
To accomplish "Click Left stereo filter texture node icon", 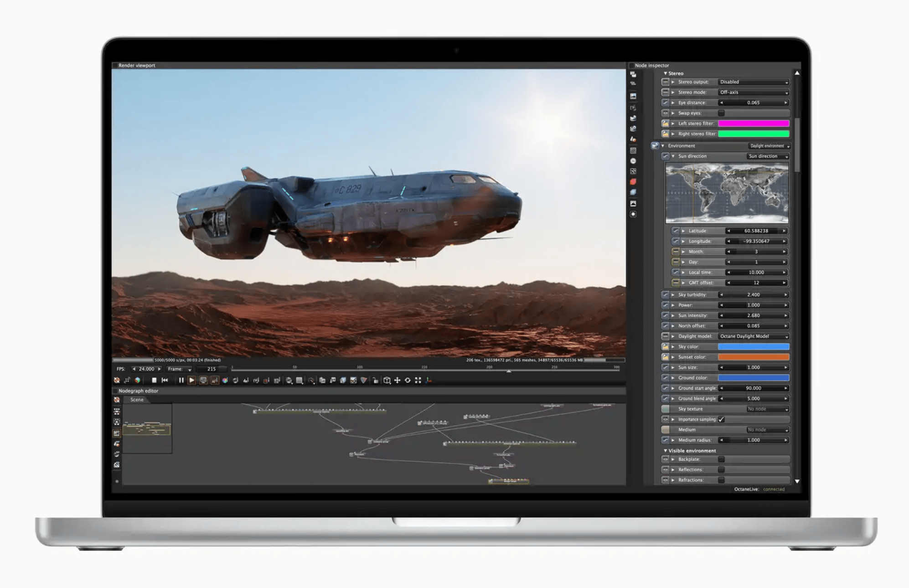I will 665,124.
